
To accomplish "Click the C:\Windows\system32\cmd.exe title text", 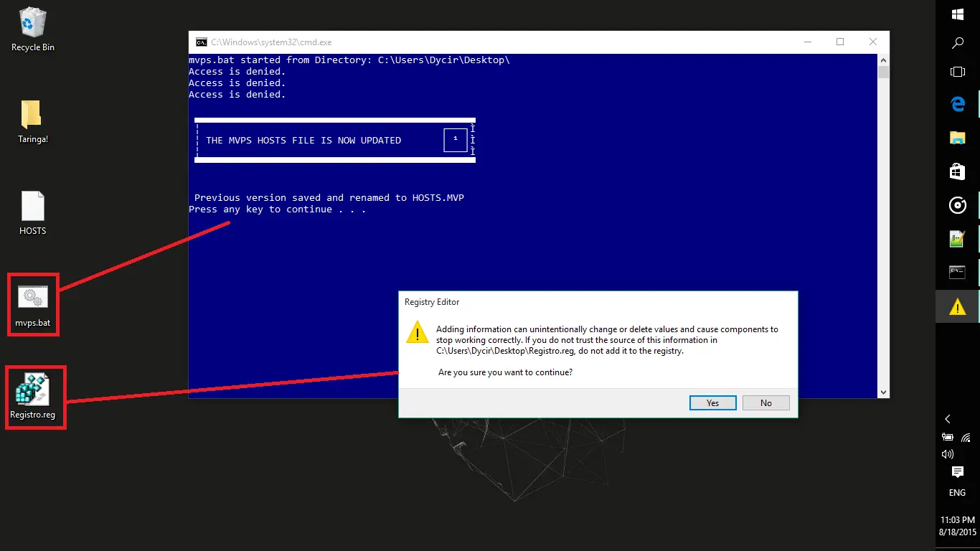I will pyautogui.click(x=271, y=42).
